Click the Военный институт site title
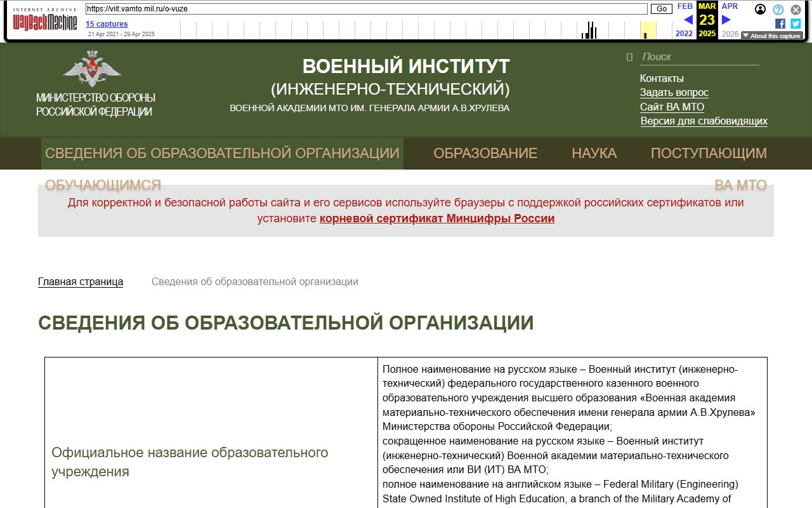Viewport: 812px width, 508px height. 406,66
